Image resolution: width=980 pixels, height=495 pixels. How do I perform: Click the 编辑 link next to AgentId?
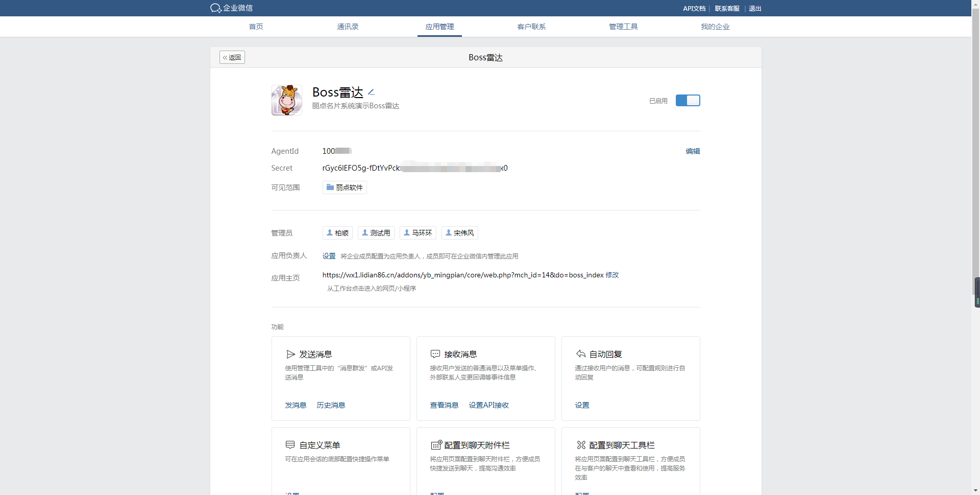click(693, 151)
